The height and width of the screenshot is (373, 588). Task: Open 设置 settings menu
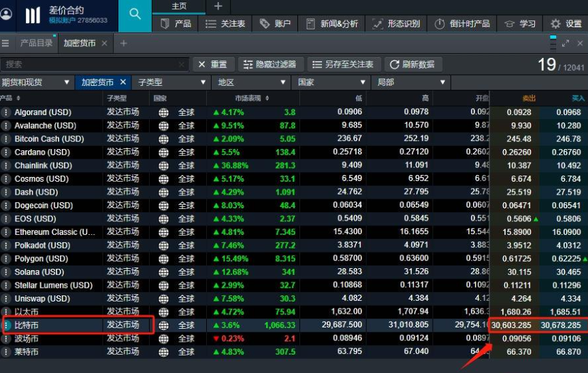[x=566, y=24]
